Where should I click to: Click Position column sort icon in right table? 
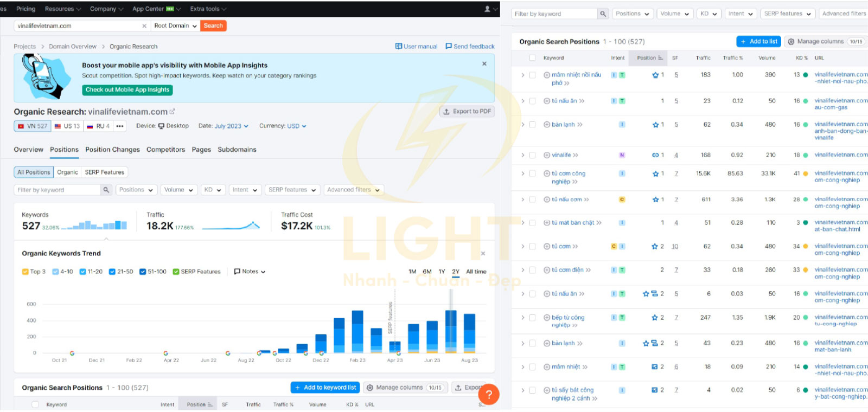(x=660, y=58)
